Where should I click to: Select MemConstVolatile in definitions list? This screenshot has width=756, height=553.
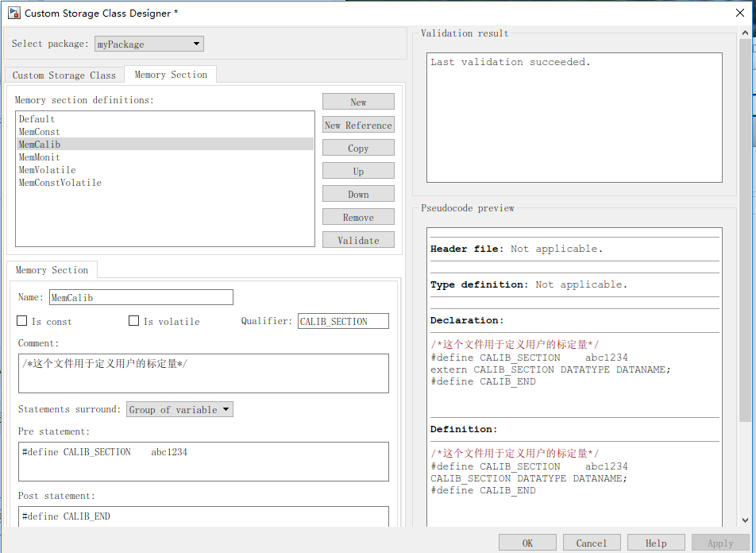tap(60, 183)
